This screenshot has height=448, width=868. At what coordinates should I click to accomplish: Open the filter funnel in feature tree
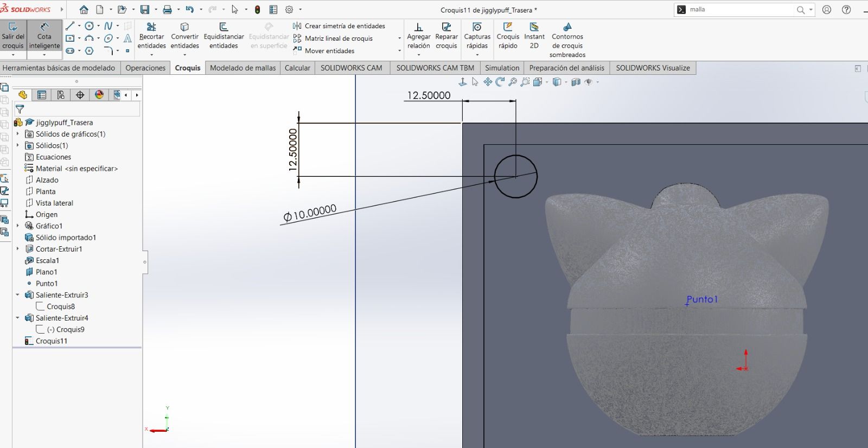click(x=20, y=109)
